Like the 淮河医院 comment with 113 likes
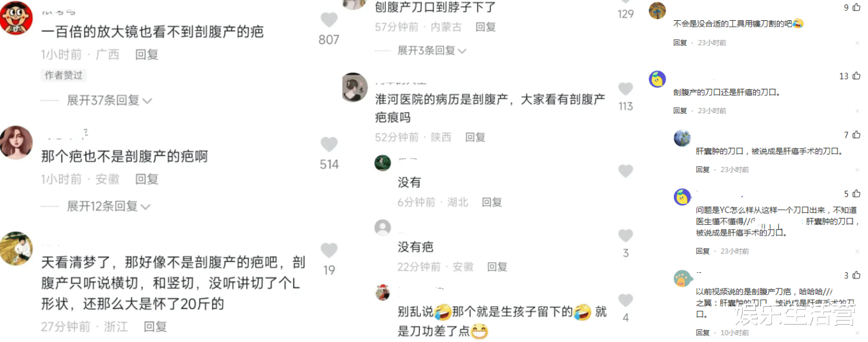Viewport: 868px width, 342px height. coord(626,89)
